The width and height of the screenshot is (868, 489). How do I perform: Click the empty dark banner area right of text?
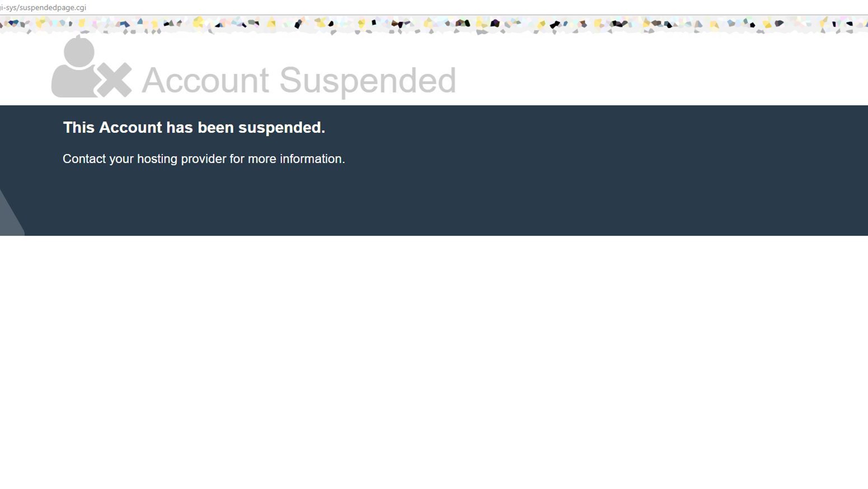tap(616, 168)
